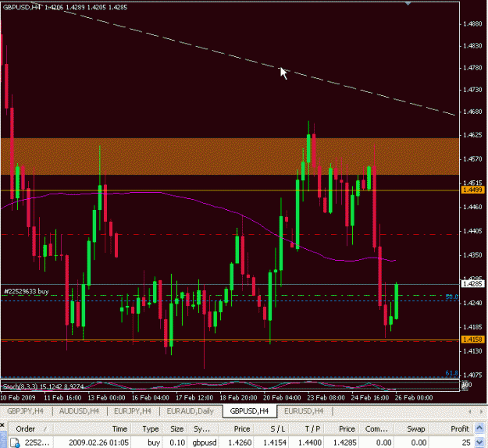Click the Com... commission column header
Screen dimensions: 488x448
point(376,428)
